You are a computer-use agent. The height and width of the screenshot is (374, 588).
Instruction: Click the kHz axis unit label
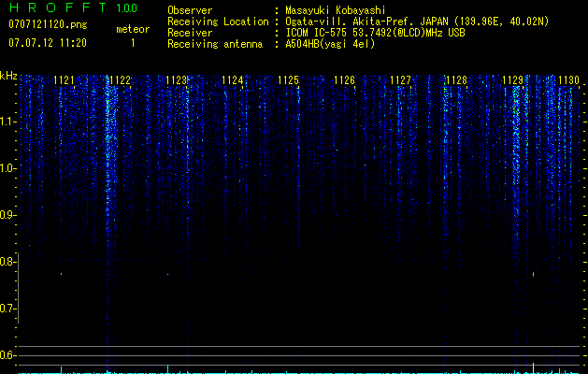pyautogui.click(x=8, y=76)
